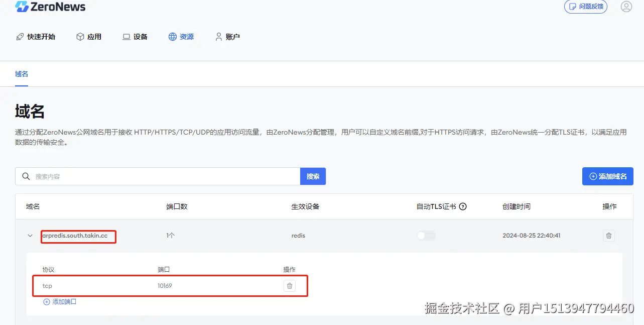Viewport: 644px width, 325px height.
Task: Click the ZeroNews logo
Action: (50, 7)
